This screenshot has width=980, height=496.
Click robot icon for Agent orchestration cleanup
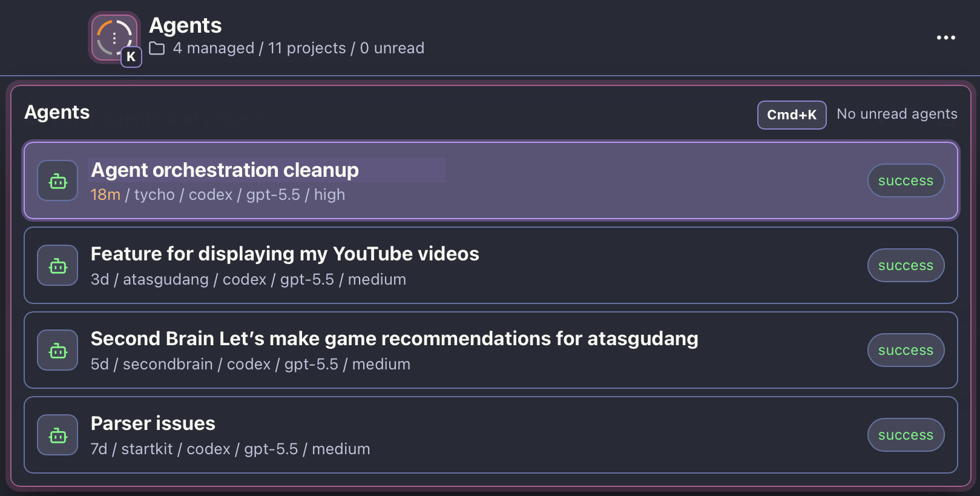pos(58,180)
